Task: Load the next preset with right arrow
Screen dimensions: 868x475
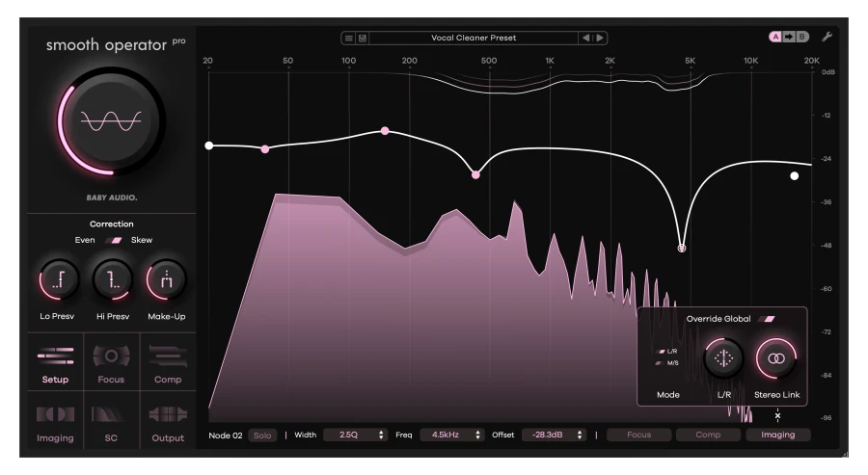Action: (600, 39)
